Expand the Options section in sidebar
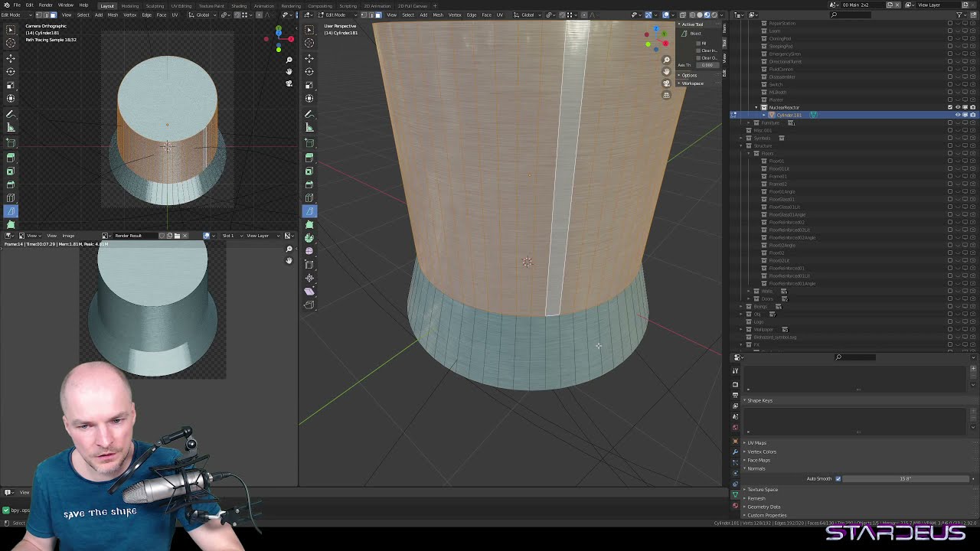The width and height of the screenshot is (980, 551). point(689,75)
